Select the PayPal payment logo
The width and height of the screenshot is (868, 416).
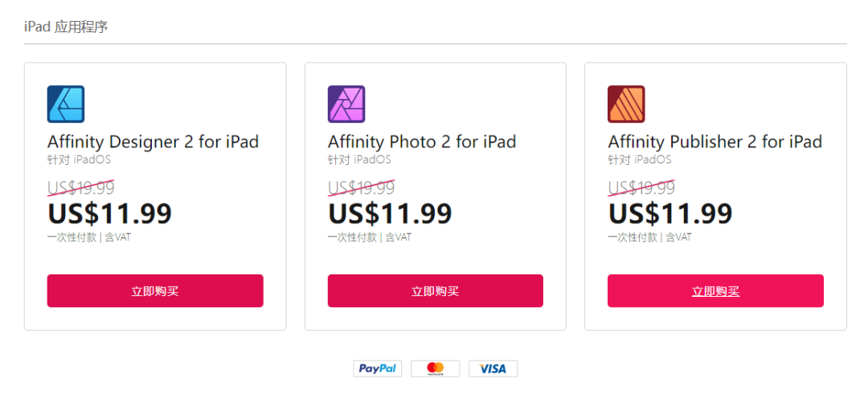point(377,369)
